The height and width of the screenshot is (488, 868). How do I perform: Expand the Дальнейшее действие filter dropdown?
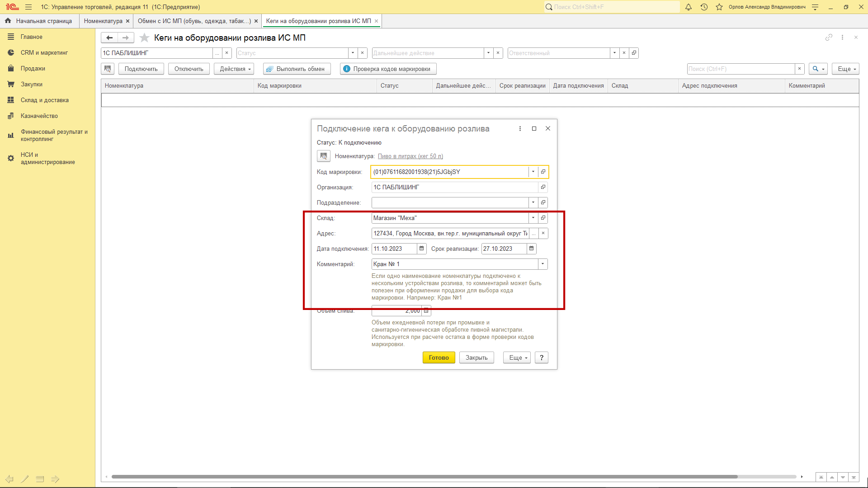pyautogui.click(x=488, y=53)
